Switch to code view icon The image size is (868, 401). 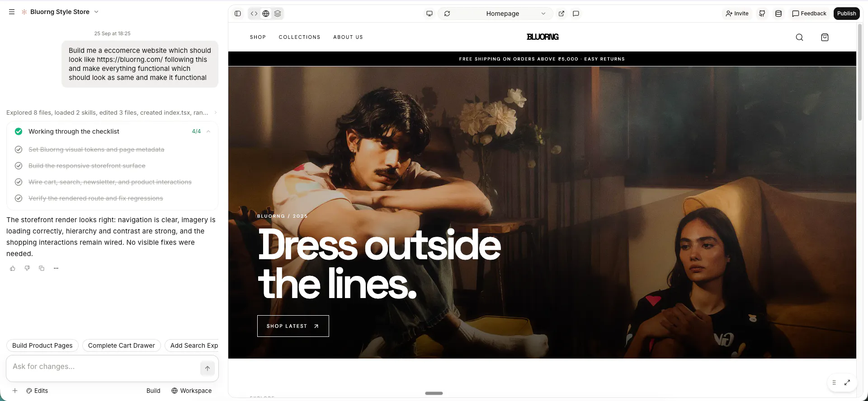click(254, 14)
